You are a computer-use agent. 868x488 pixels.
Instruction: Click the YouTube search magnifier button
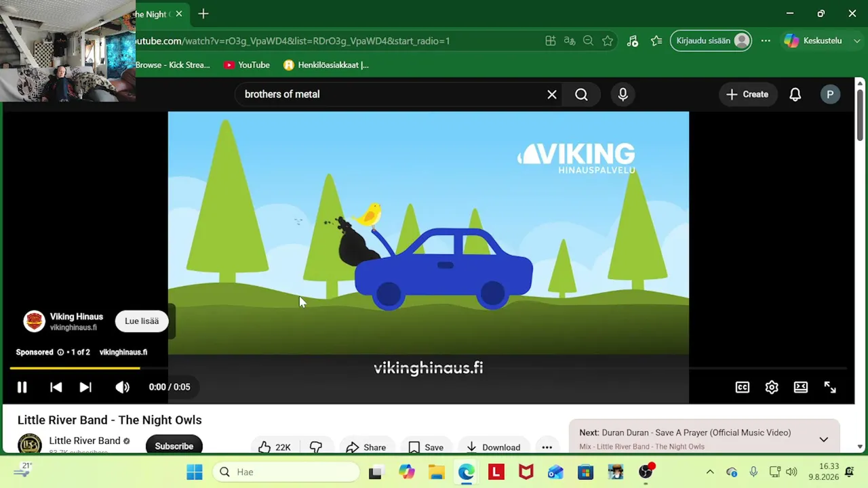(x=582, y=94)
